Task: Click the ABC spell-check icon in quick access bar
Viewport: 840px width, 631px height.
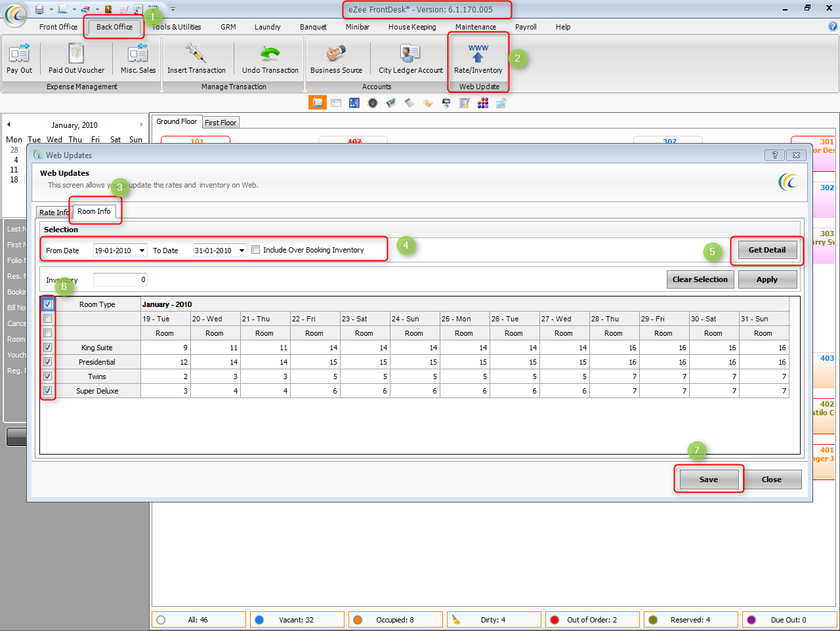Action: tap(138, 9)
